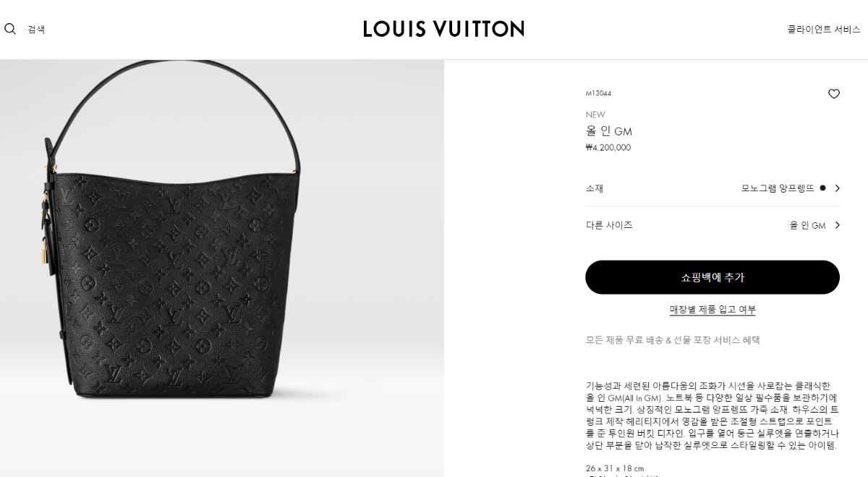Open the 모노그램 앙프렝뜨 material selector

[x=778, y=188]
